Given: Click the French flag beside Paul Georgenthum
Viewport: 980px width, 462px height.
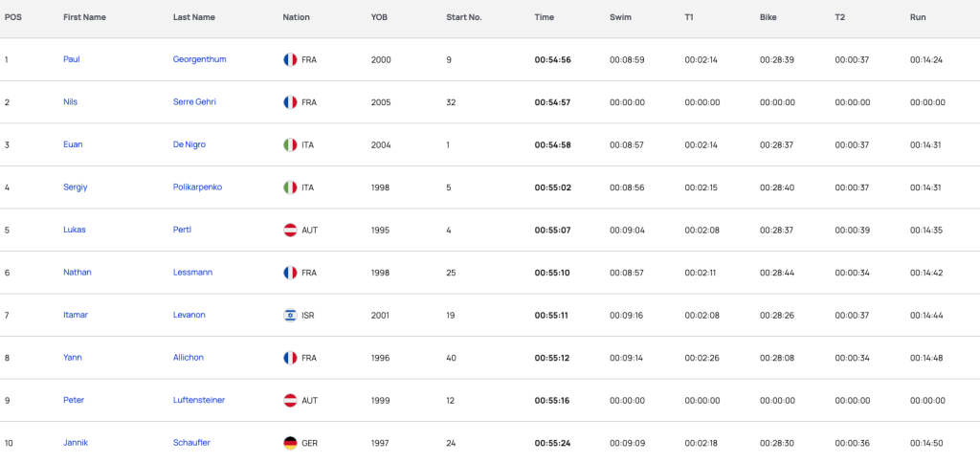Looking at the screenshot, I should (x=290, y=60).
